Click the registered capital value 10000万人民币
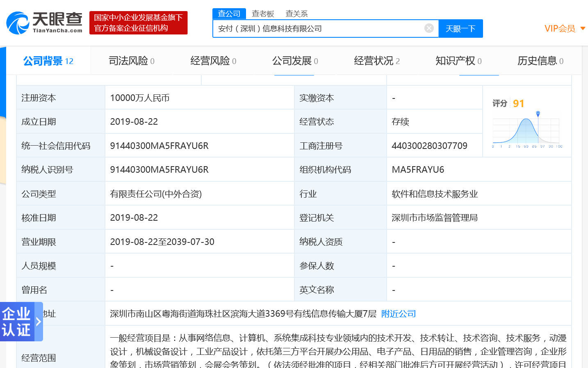The image size is (588, 368). click(140, 98)
